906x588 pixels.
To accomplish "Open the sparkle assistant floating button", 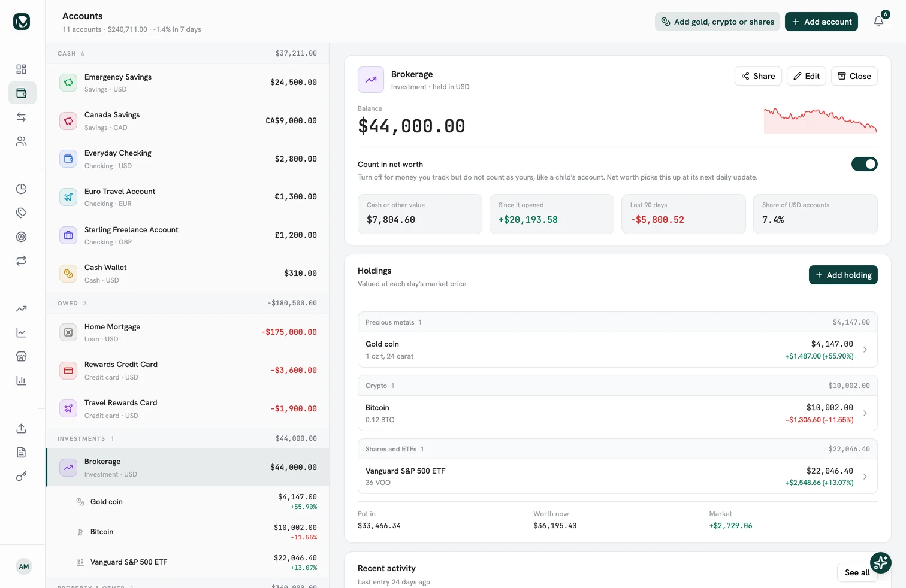I will point(881,563).
